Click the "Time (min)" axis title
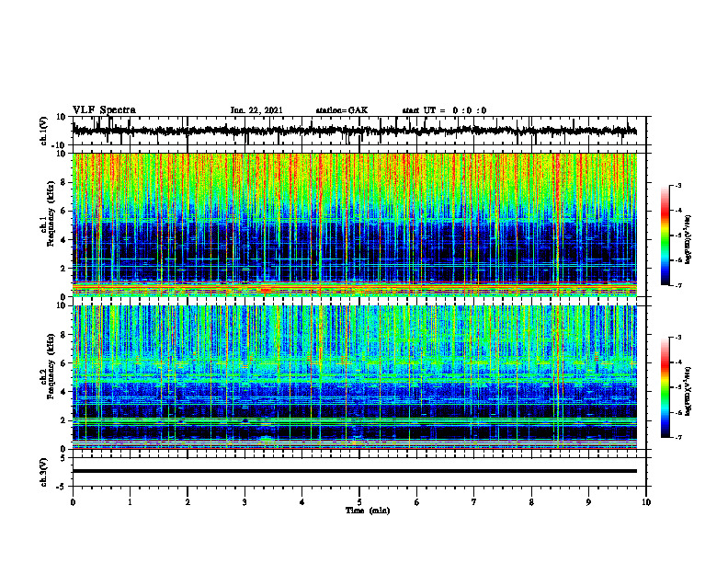728x563 pixels. pos(368,511)
